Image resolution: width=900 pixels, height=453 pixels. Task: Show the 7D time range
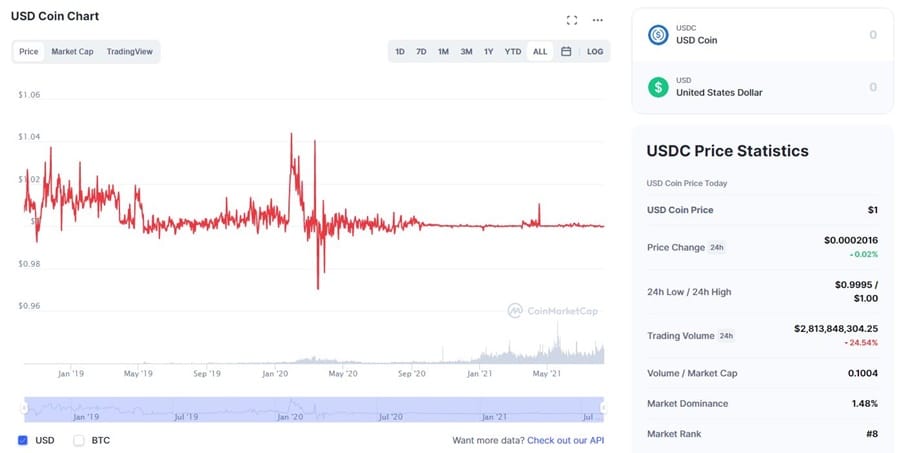click(421, 51)
